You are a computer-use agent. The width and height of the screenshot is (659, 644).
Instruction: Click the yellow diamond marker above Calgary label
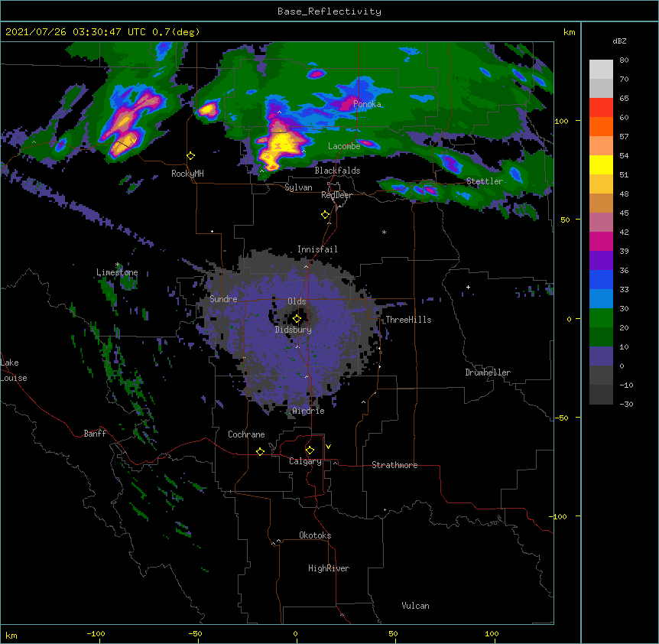[310, 450]
